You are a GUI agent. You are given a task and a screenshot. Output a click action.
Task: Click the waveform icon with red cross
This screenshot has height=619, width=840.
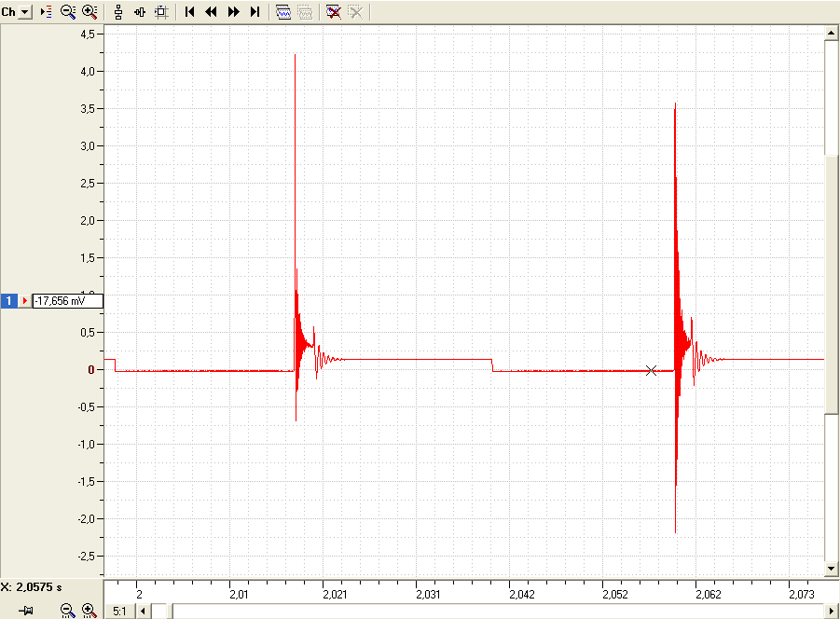pyautogui.click(x=333, y=12)
